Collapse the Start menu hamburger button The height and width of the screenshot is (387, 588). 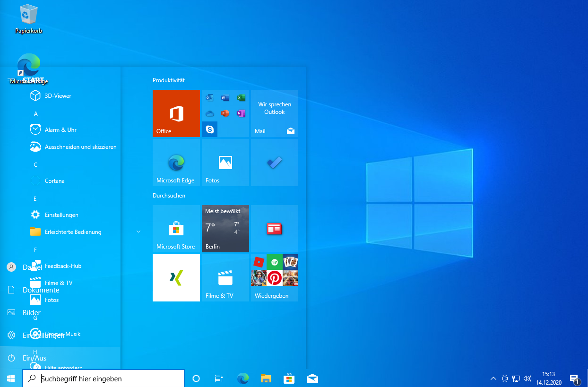coord(11,81)
